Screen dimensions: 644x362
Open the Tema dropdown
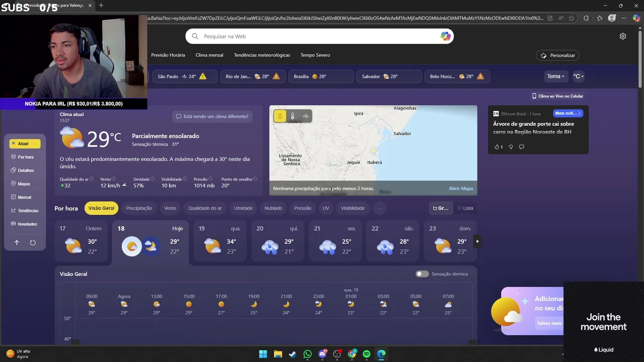click(x=556, y=76)
